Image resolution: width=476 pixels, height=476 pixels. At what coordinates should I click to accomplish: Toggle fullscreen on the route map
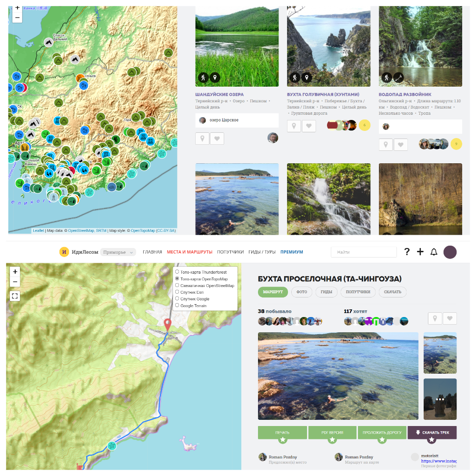(15, 296)
